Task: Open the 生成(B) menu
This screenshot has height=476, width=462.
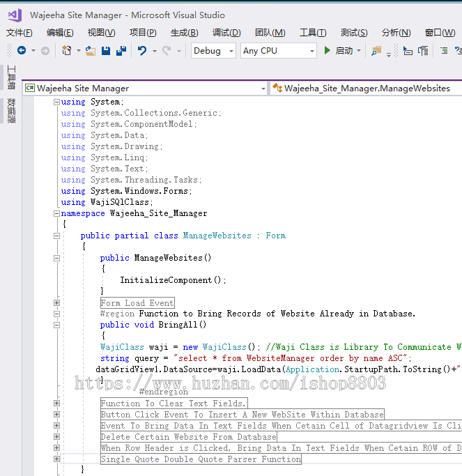Action: 184,33
